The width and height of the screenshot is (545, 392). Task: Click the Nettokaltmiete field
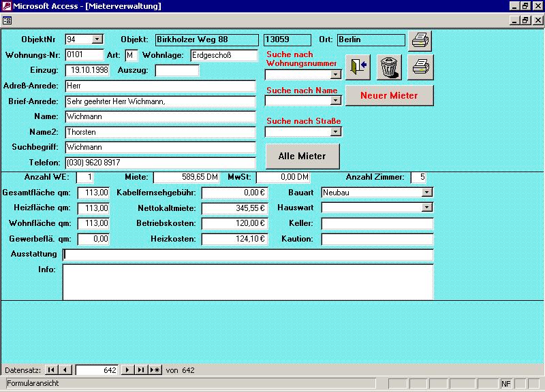pyautogui.click(x=234, y=208)
